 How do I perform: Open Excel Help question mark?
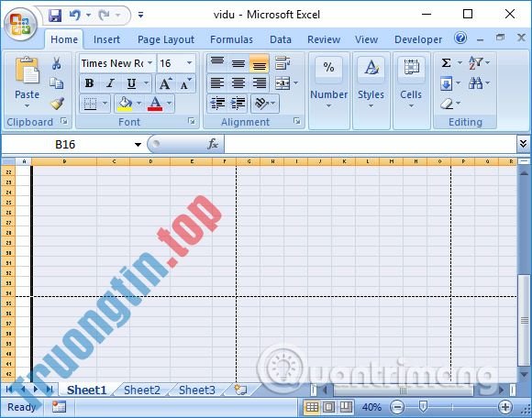(x=460, y=38)
